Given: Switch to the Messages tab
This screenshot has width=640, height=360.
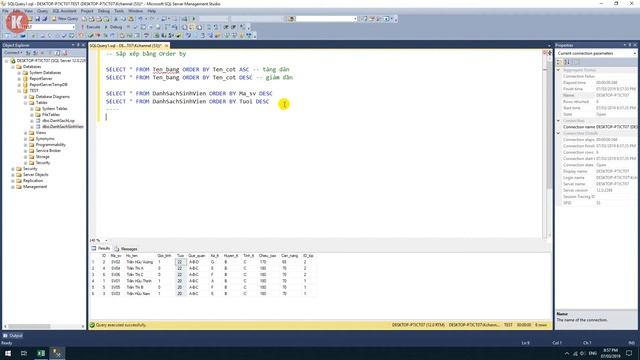Looking at the screenshot, I should 126,249.
